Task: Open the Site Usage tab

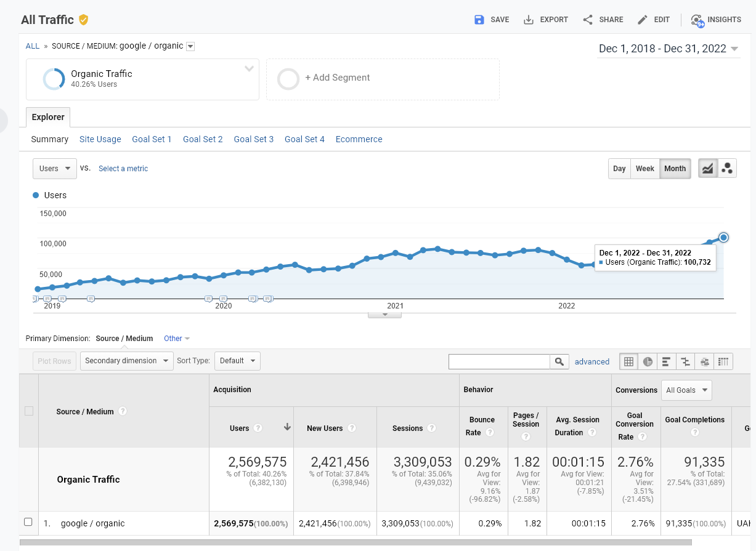Action: point(100,139)
